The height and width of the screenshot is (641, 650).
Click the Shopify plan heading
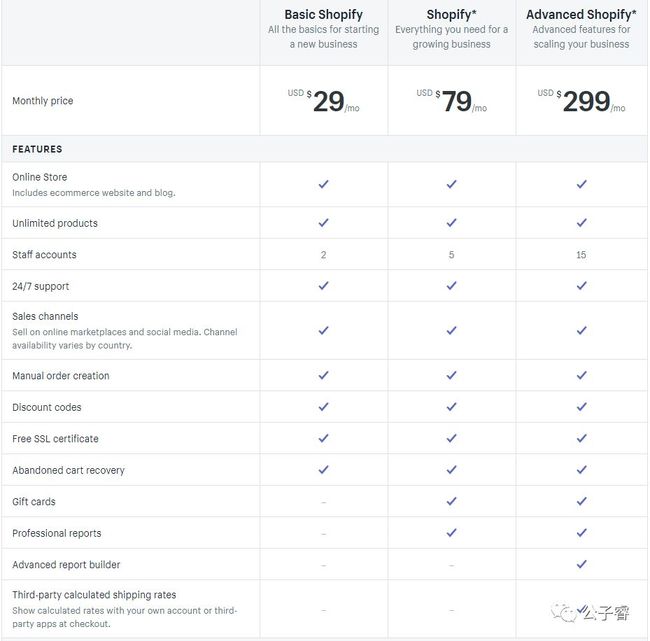click(451, 15)
